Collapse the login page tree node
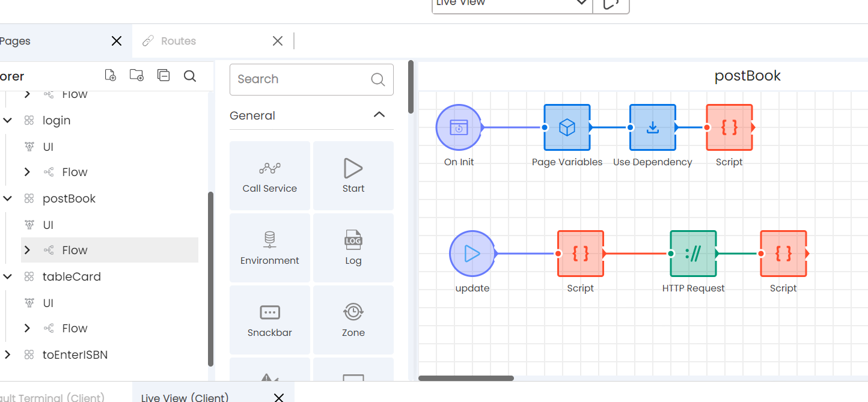Image resolution: width=868 pixels, height=402 pixels. click(x=7, y=120)
